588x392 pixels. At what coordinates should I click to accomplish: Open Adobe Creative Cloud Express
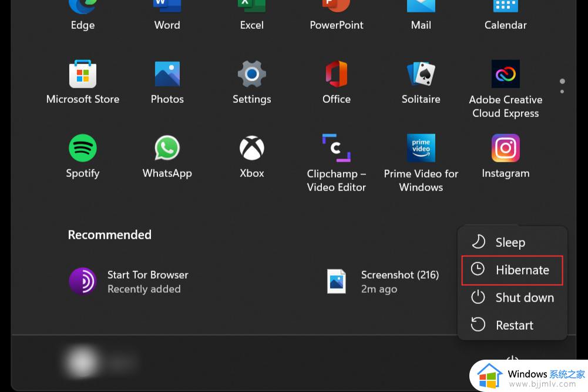click(506, 89)
